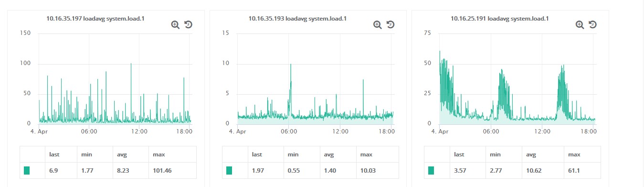Reset zoom on the 10.16.35.197 chart
Image resolution: width=644 pixels, height=187 pixels.
click(x=188, y=25)
